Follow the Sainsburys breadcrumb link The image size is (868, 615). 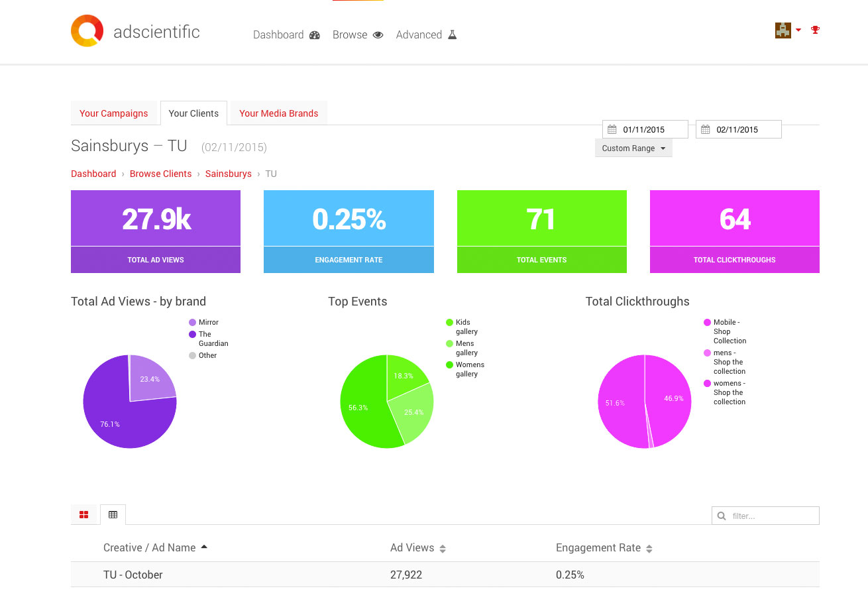click(229, 174)
